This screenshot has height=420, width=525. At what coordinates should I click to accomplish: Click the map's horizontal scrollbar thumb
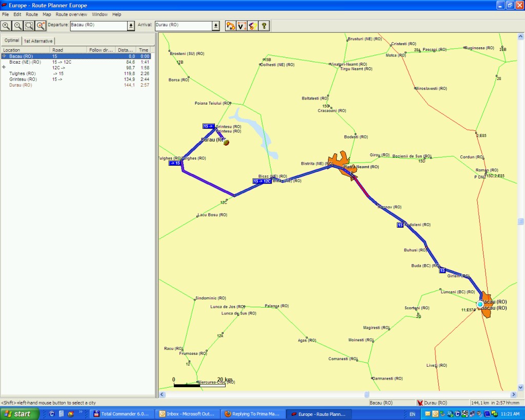367,394
